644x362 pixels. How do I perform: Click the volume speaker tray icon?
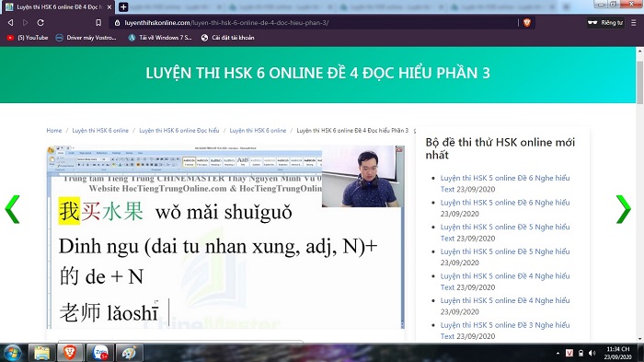tap(592, 353)
